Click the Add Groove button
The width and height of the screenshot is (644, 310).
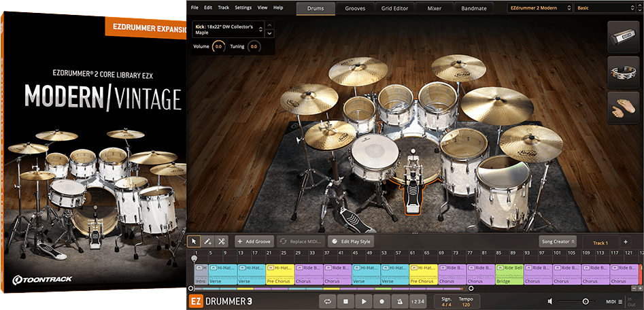coord(254,241)
